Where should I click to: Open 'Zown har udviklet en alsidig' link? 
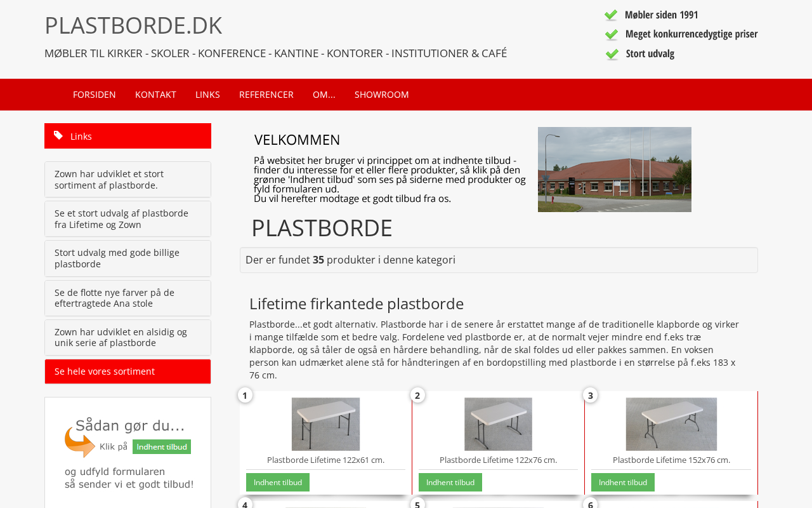tap(128, 338)
